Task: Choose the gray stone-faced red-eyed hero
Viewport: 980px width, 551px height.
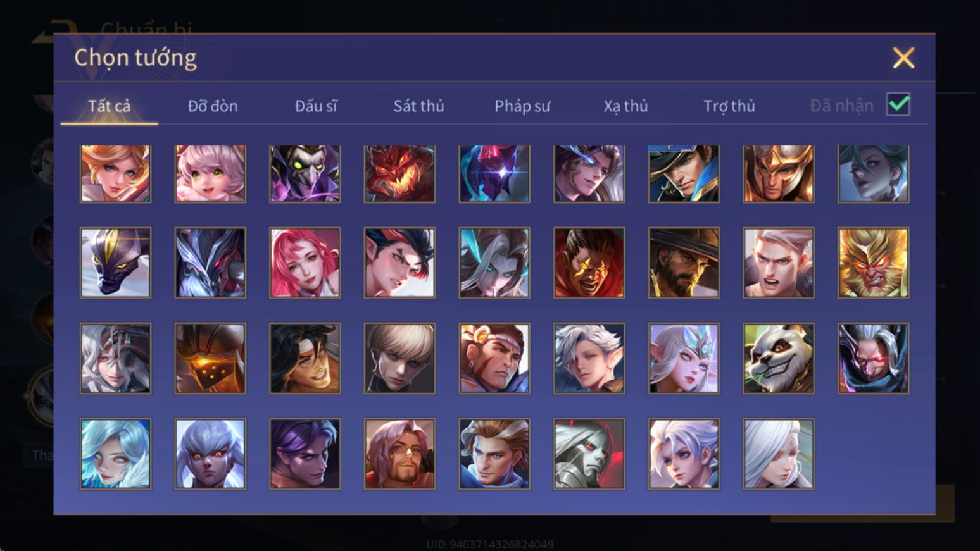Action: [x=589, y=454]
